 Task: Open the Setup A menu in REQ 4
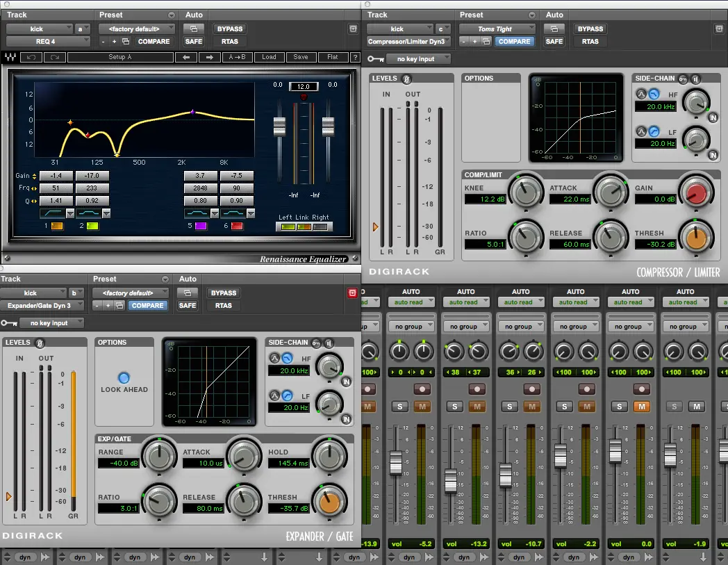coord(120,57)
